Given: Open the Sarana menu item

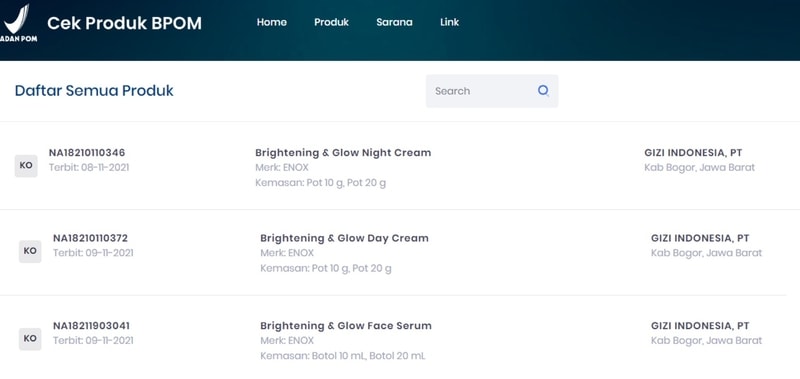Looking at the screenshot, I should coord(394,22).
